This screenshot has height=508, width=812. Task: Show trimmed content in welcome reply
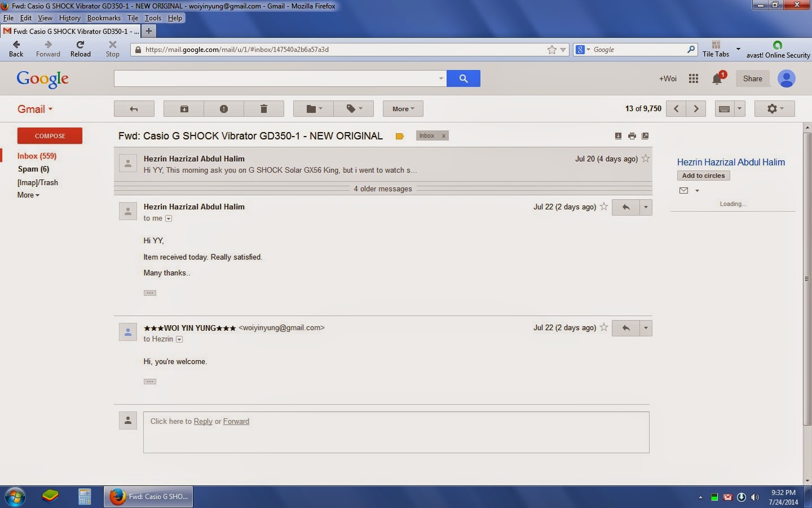point(150,382)
